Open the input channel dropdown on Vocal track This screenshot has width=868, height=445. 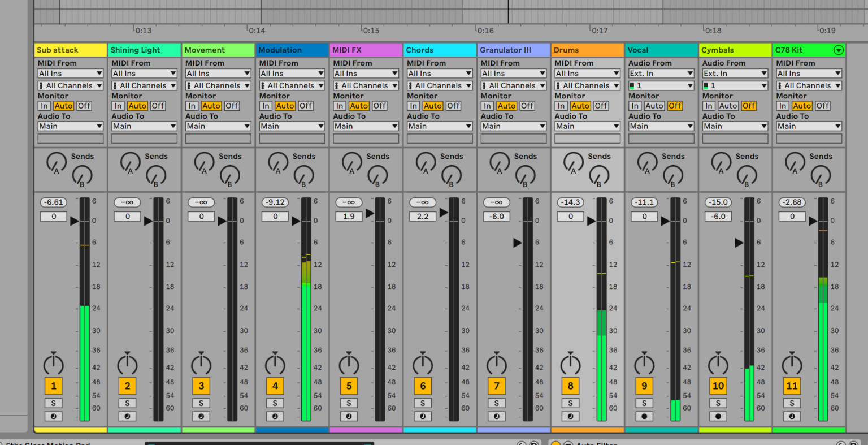[661, 85]
